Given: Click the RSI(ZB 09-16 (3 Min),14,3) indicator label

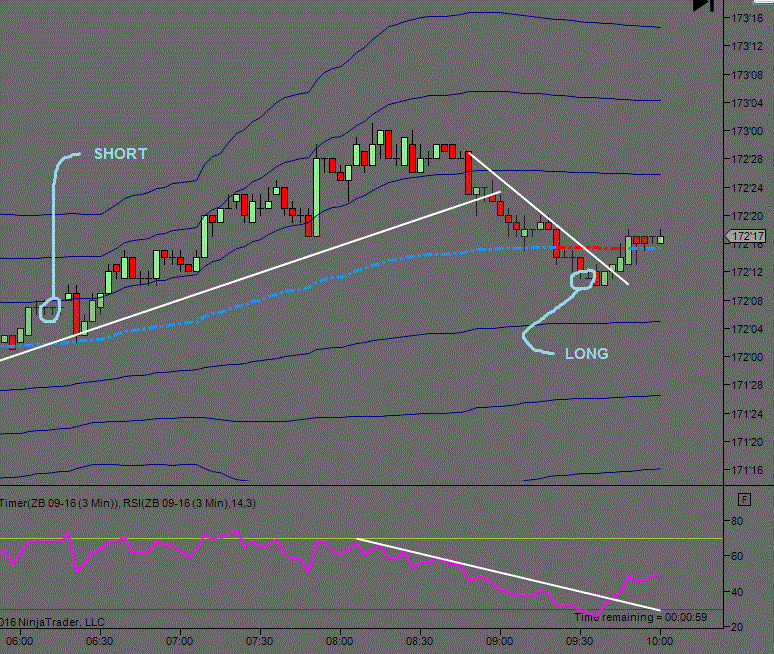Looking at the screenshot, I should click(x=189, y=503).
